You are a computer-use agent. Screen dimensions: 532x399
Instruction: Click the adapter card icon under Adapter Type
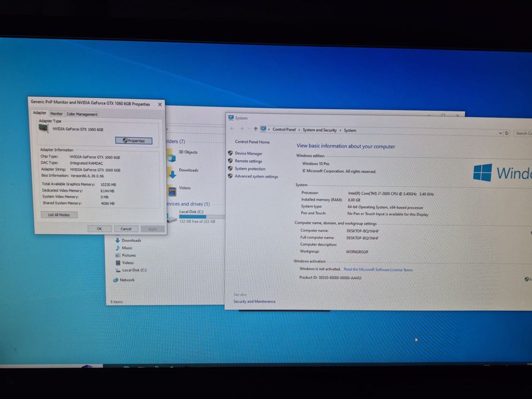[43, 129]
